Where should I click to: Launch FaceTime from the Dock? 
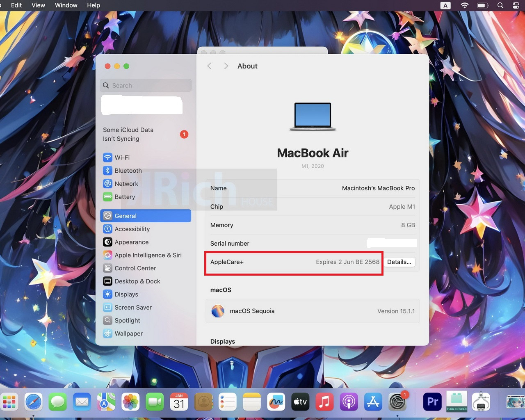(x=155, y=402)
